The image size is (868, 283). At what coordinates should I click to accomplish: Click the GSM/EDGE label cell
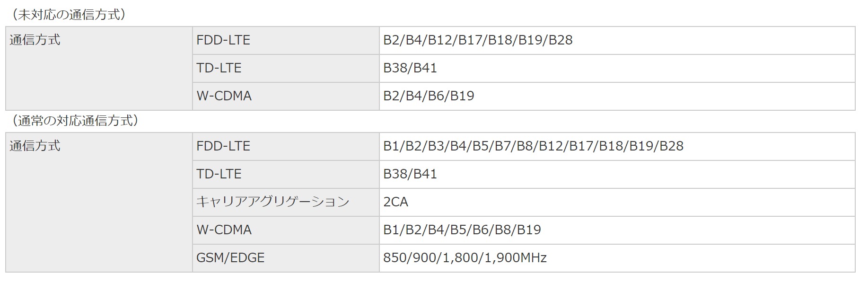coord(230,258)
